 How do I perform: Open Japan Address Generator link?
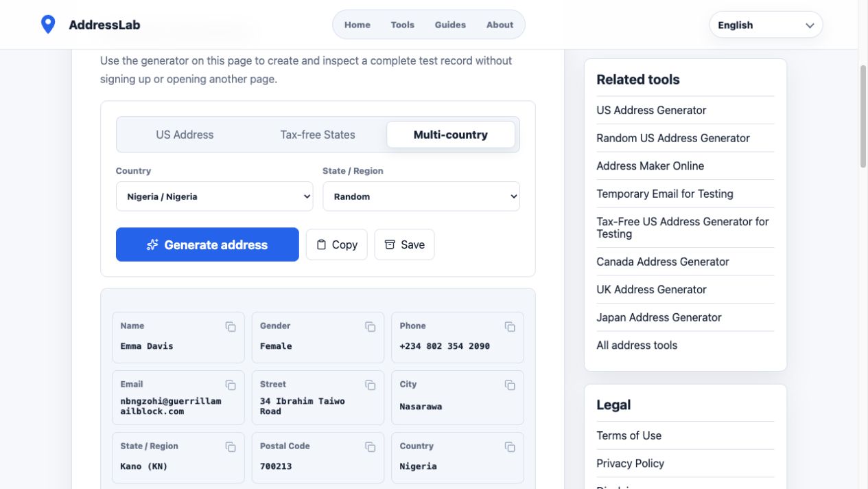click(659, 317)
